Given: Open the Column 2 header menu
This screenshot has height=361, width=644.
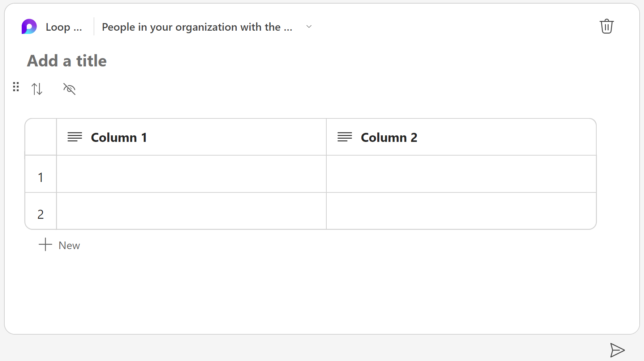Looking at the screenshot, I should [x=389, y=138].
